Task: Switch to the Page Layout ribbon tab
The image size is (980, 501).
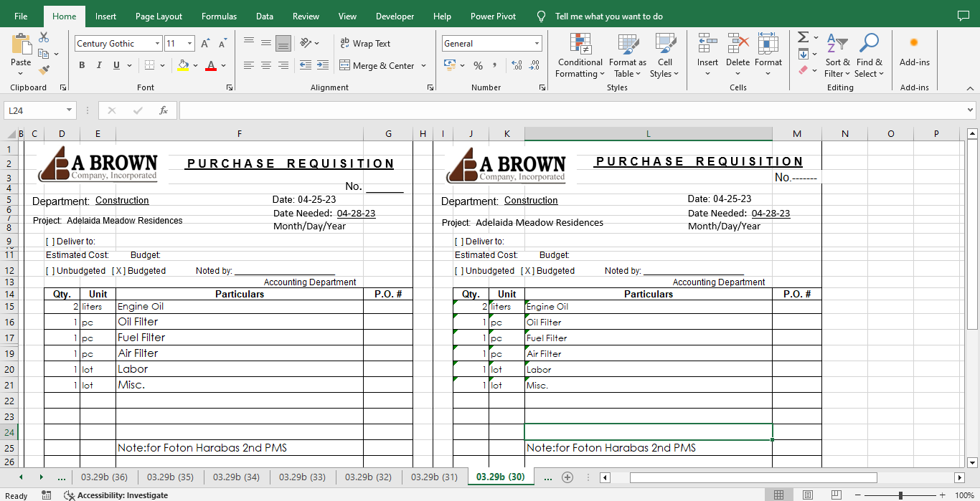Action: tap(159, 16)
